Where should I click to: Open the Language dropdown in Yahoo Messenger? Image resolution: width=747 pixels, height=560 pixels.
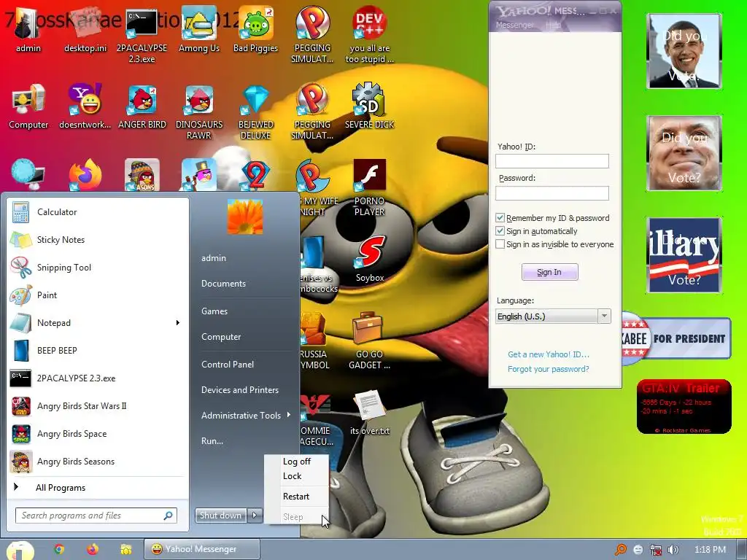tap(604, 316)
